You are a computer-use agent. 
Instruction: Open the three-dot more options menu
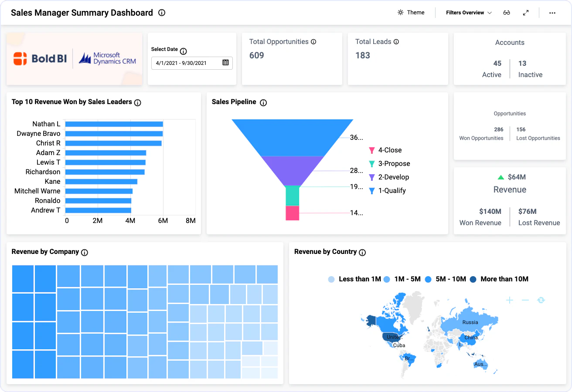[x=552, y=13]
